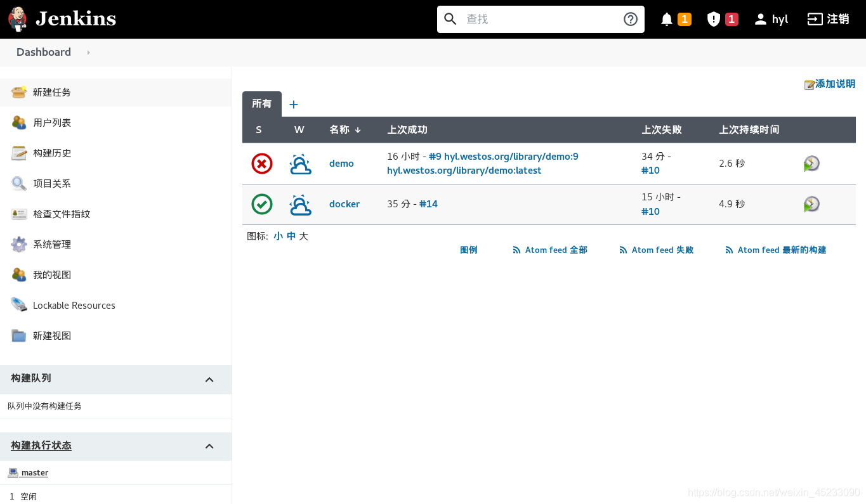Screen dimensions: 866x504
Task: Open demo last failed build #10
Action: tap(650, 171)
